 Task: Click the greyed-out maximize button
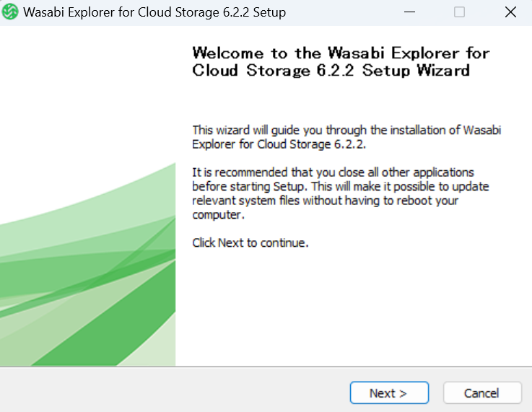point(459,12)
